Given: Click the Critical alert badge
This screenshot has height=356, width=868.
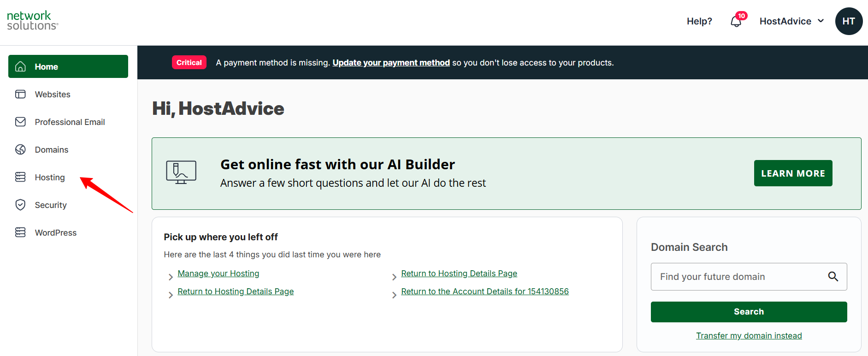Looking at the screenshot, I should click(x=189, y=62).
